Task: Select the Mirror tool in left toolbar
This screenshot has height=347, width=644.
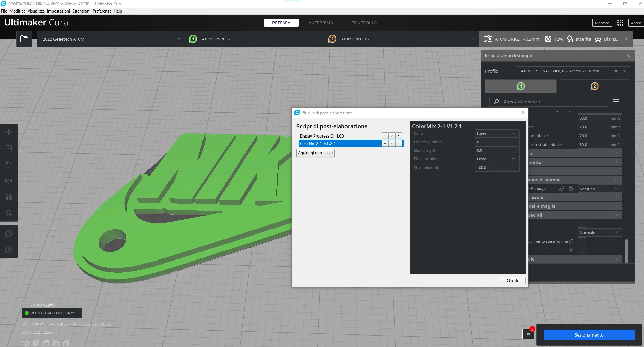Action: tap(9, 181)
